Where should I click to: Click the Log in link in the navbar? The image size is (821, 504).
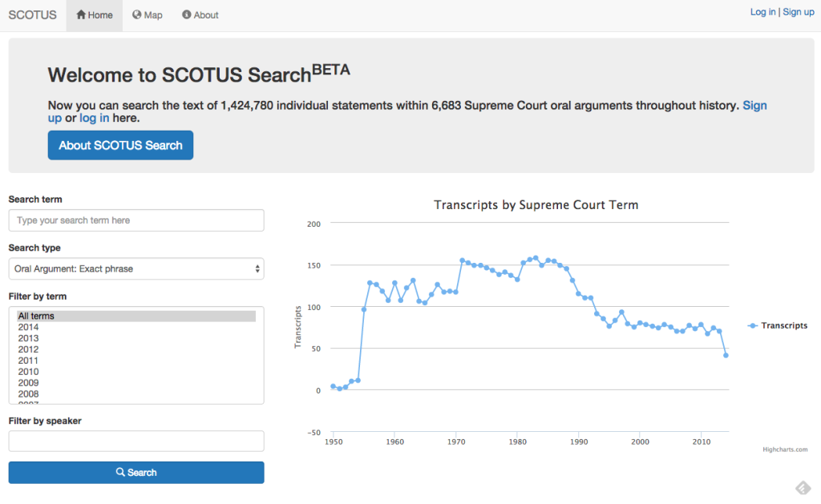coord(762,12)
